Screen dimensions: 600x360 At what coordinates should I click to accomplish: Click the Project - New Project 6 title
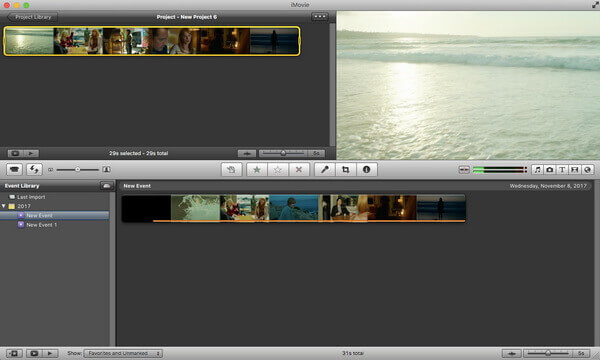[x=187, y=17]
